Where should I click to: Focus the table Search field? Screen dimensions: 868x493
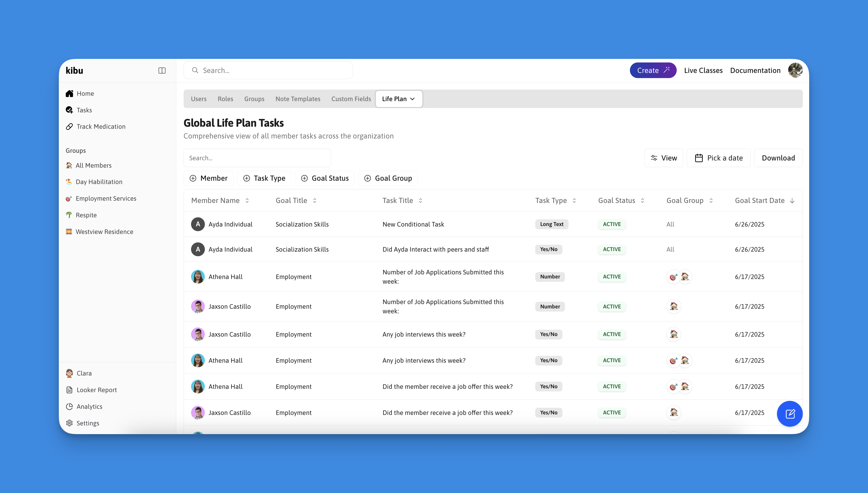[257, 158]
